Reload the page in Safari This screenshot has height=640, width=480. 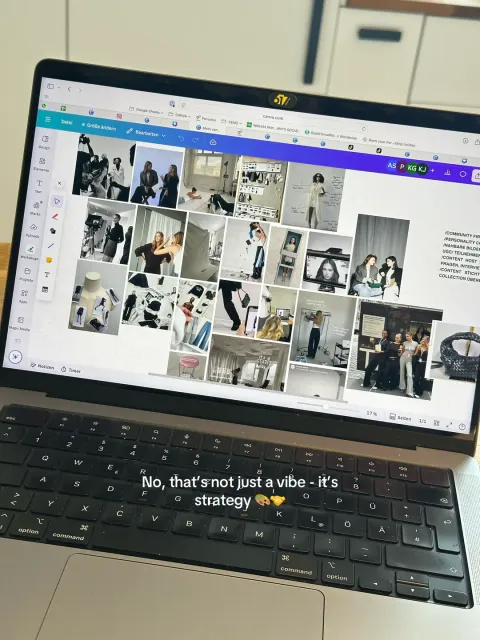[363, 128]
